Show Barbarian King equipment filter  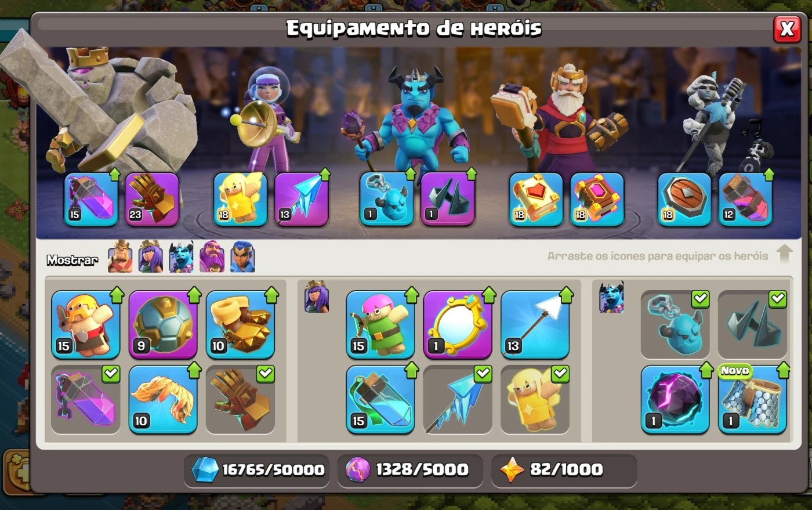(x=120, y=256)
